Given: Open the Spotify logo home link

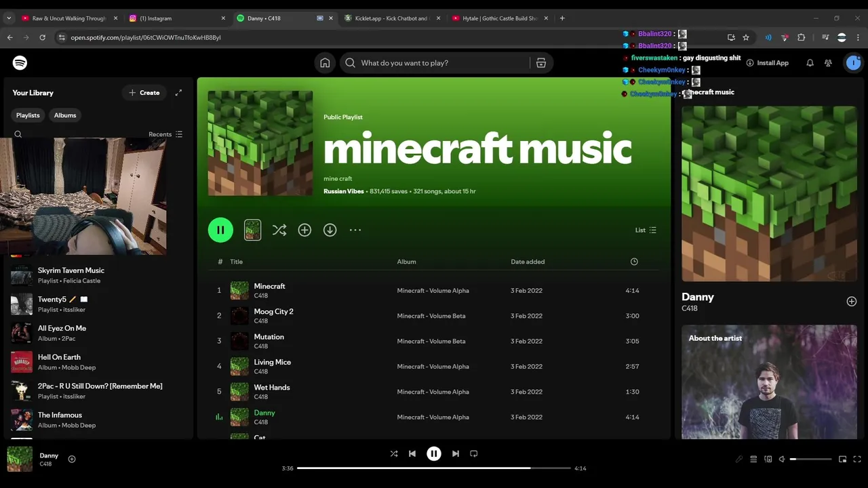Looking at the screenshot, I should coord(20,63).
